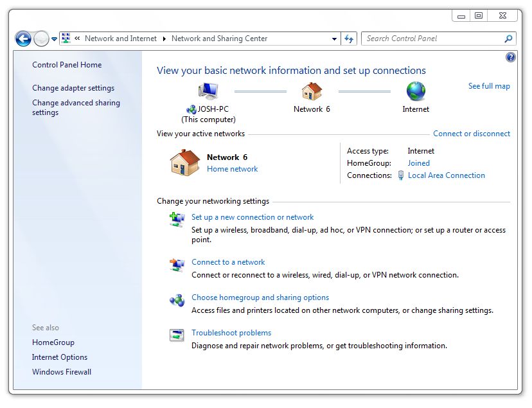
Task: Click the JOSH-PC computer icon in the map
Action: coord(208,91)
